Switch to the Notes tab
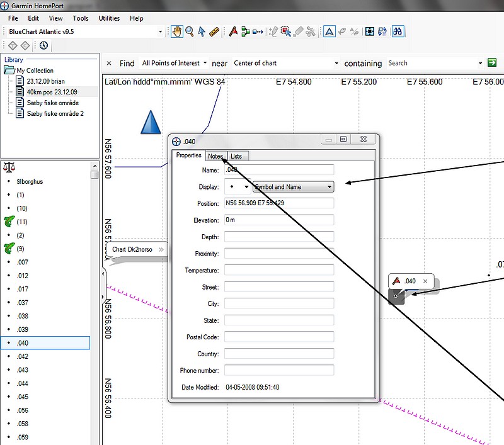 point(215,156)
